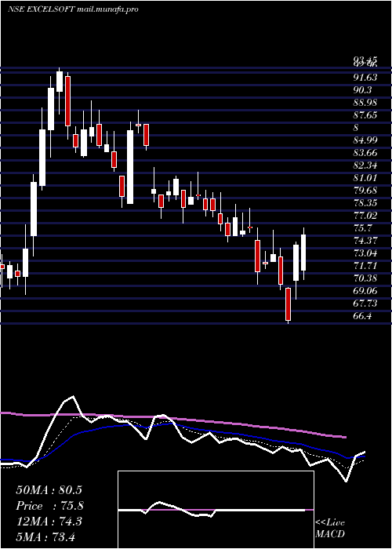The image size is (392, 549).
Task: Click the 69.06 price axis label
Action: (x=365, y=291)
